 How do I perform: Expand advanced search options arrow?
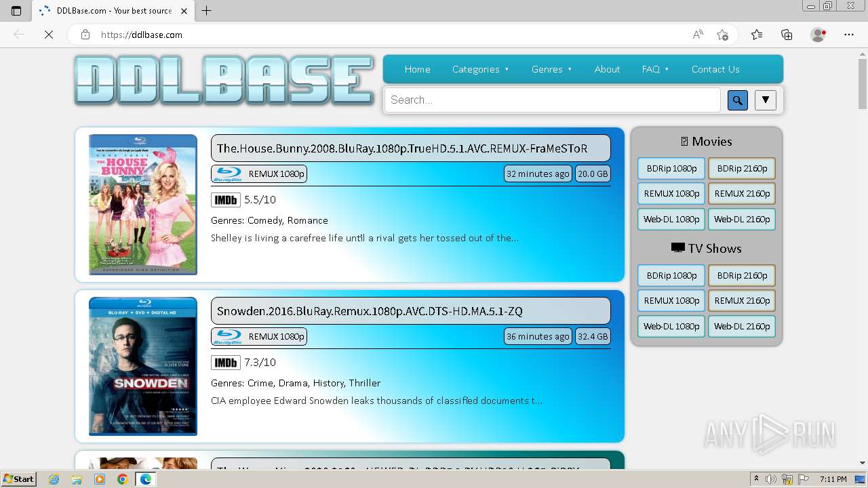pyautogui.click(x=766, y=100)
